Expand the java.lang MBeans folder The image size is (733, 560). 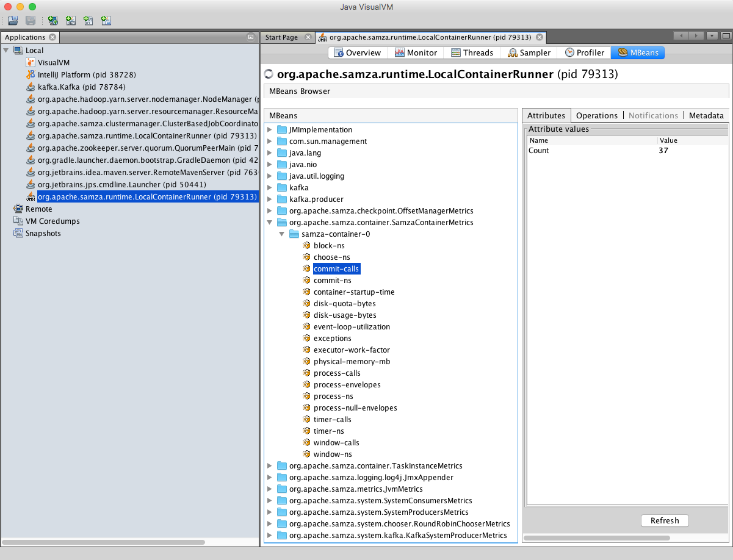[270, 153]
